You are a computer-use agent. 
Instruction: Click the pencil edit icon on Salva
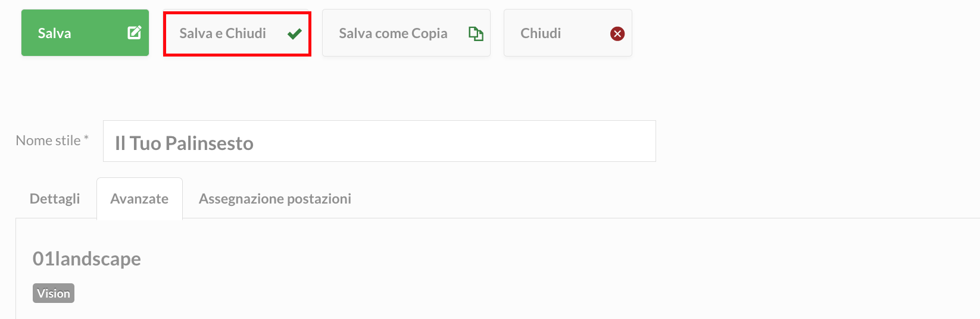pyautogui.click(x=135, y=33)
